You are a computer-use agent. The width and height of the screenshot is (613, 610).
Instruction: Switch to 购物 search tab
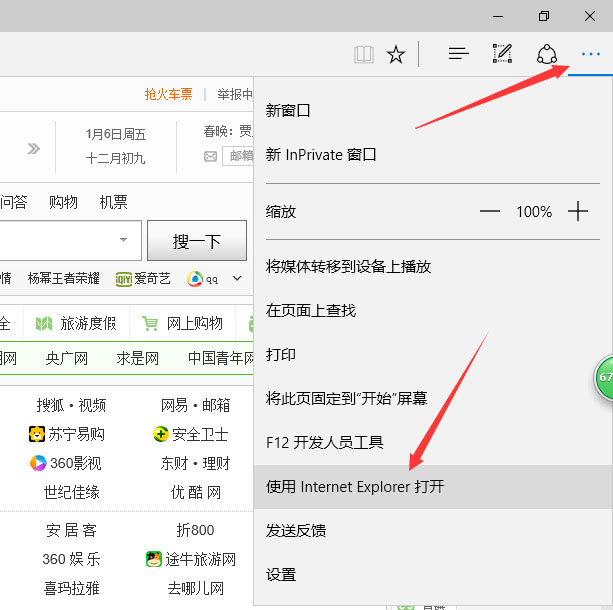point(63,202)
